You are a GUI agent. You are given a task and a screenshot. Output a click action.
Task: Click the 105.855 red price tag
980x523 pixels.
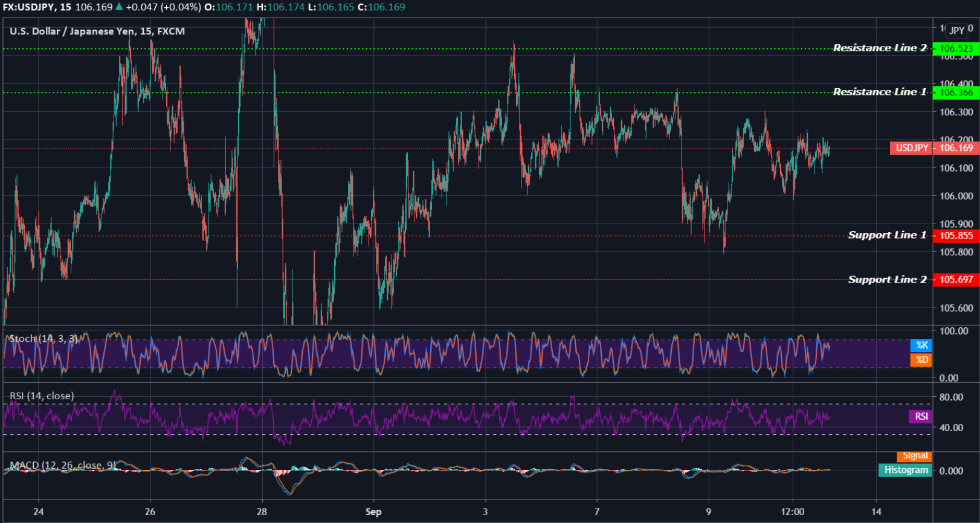point(956,236)
